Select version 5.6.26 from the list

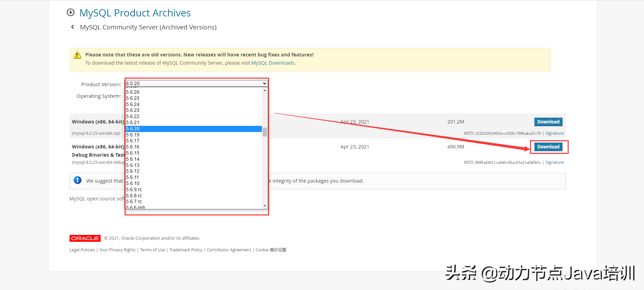pos(193,92)
